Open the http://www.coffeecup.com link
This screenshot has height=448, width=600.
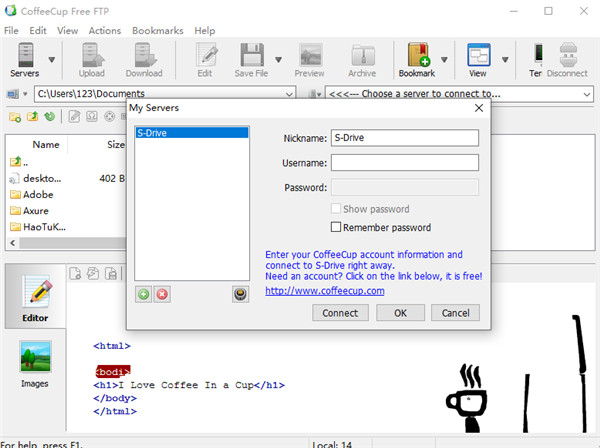point(324,291)
